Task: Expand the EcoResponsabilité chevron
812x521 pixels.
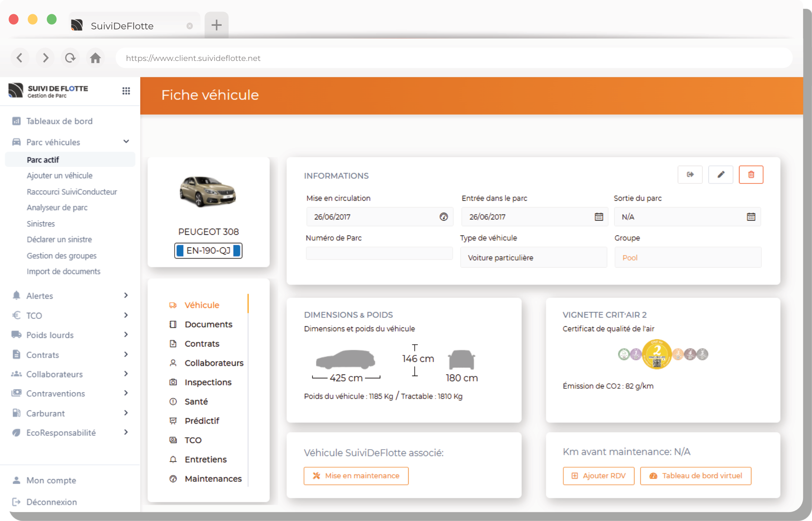Action: click(x=126, y=432)
